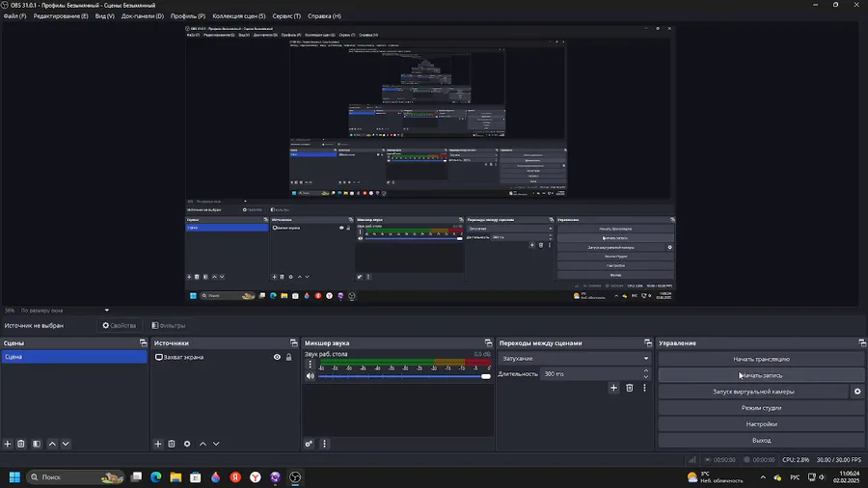Open the Файл menu
Screen dimensions: 868x488
(x=14, y=16)
